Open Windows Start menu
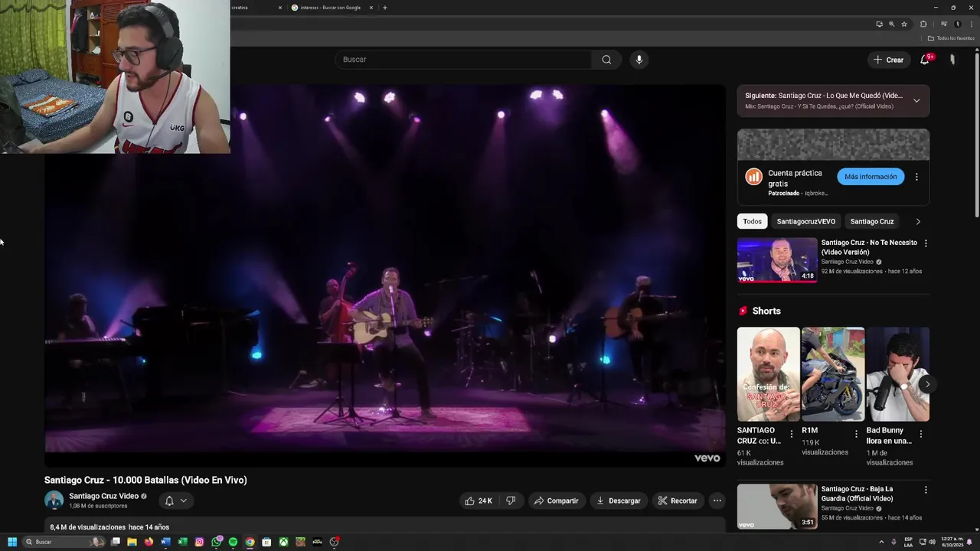Screen dimensions: 980x551 [x=12, y=542]
